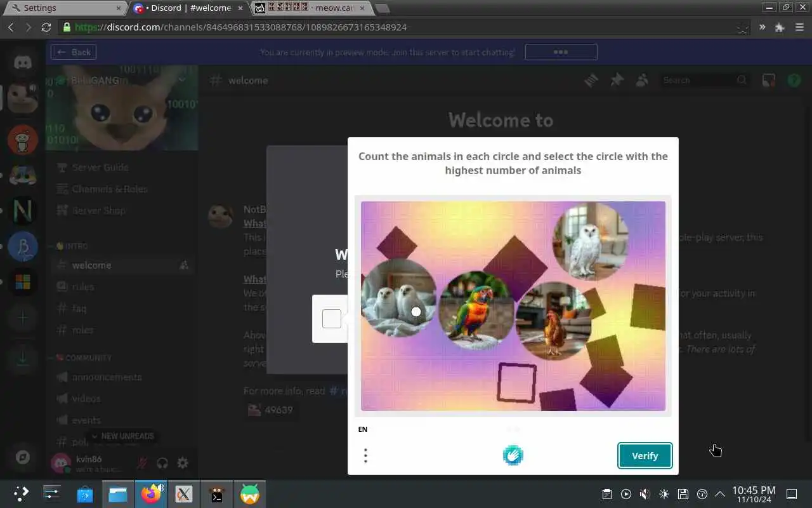Open Explore Discoverable Servers compass icon
The image size is (812, 508).
coord(23,457)
